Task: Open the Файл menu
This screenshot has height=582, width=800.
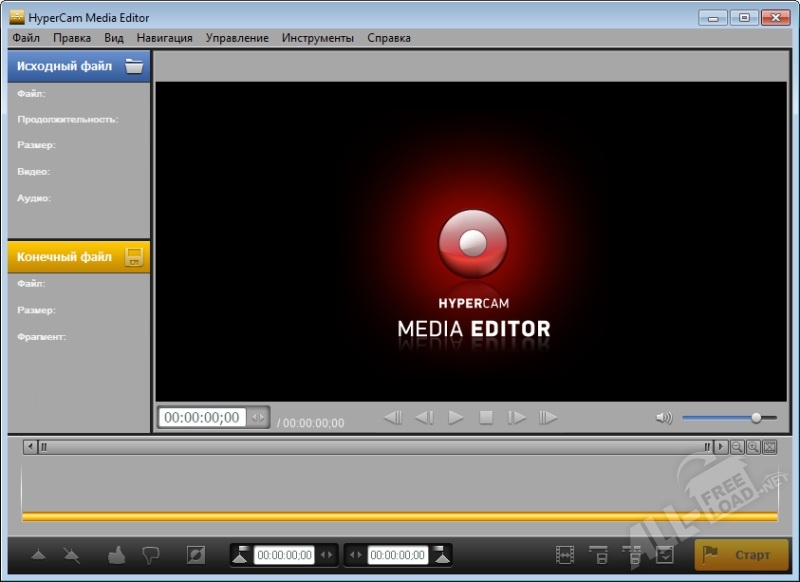Action: pyautogui.click(x=26, y=38)
